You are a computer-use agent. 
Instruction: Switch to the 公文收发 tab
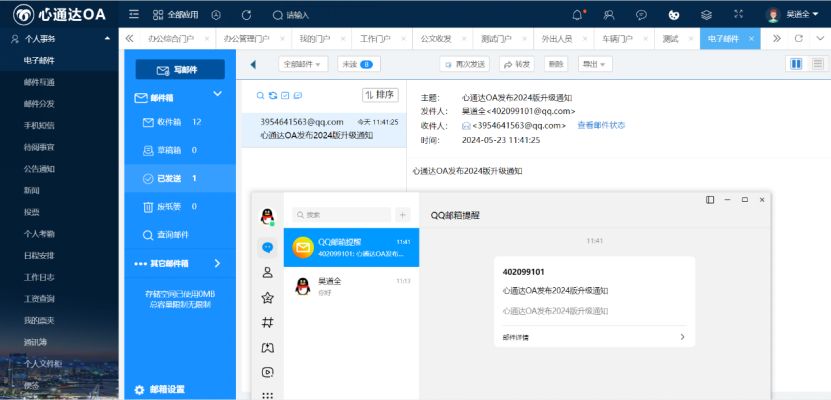coord(436,38)
